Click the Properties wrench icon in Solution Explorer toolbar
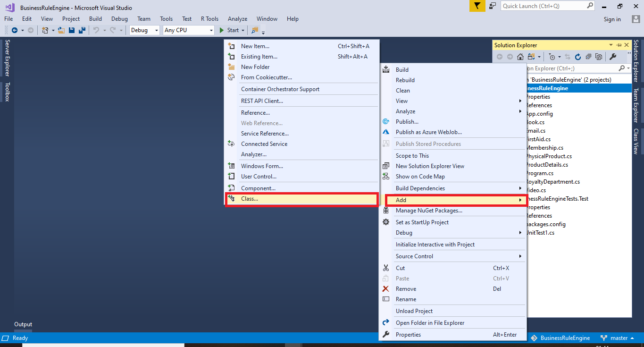 tap(613, 57)
